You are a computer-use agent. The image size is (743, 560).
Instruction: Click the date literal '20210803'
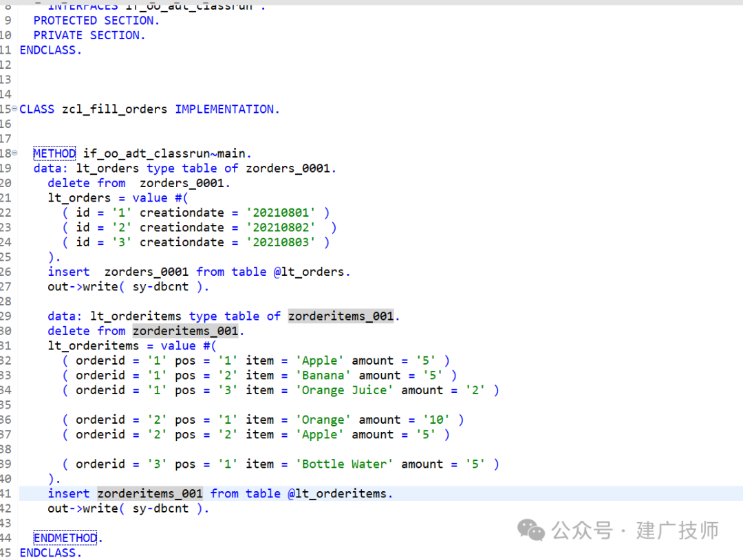[x=281, y=242]
